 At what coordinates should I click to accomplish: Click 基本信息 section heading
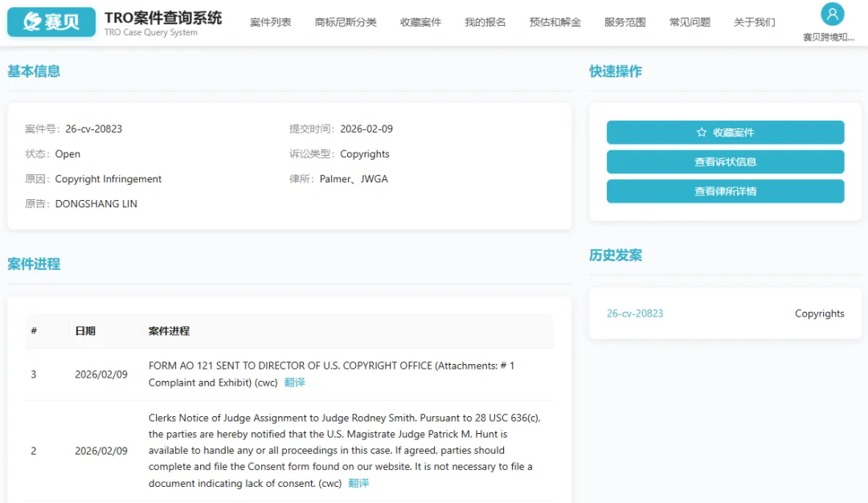pyautogui.click(x=34, y=72)
